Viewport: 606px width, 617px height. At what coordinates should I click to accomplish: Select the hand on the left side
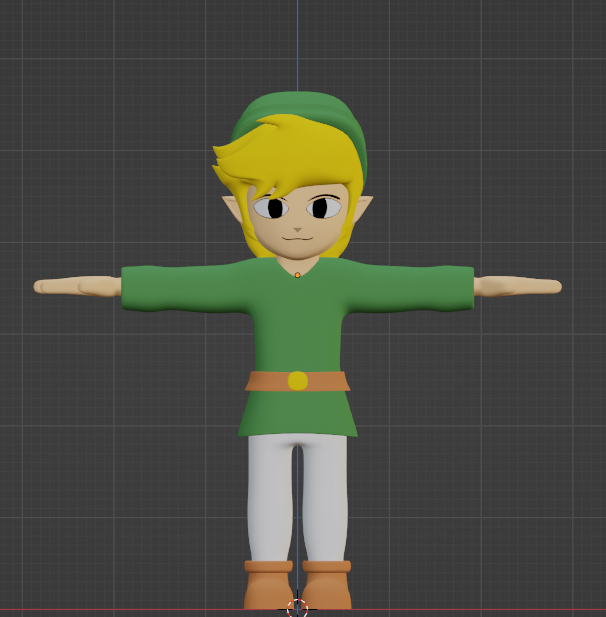click(78, 286)
